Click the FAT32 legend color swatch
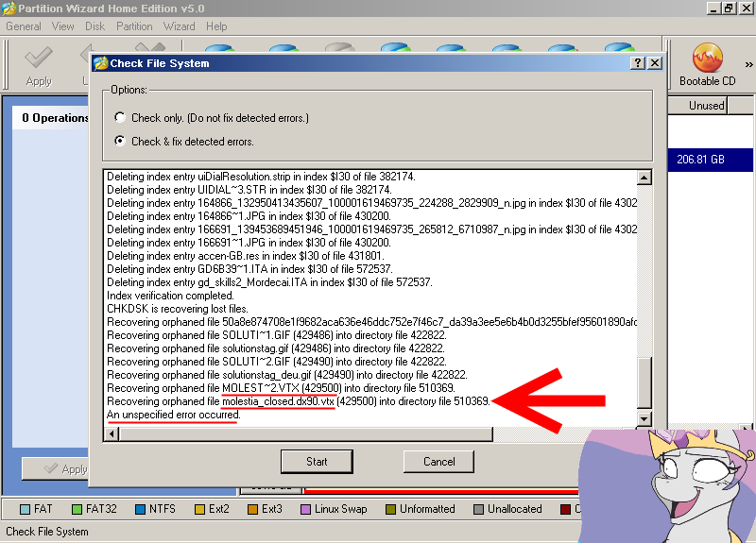Image resolution: width=756 pixels, height=543 pixels. coord(77,509)
